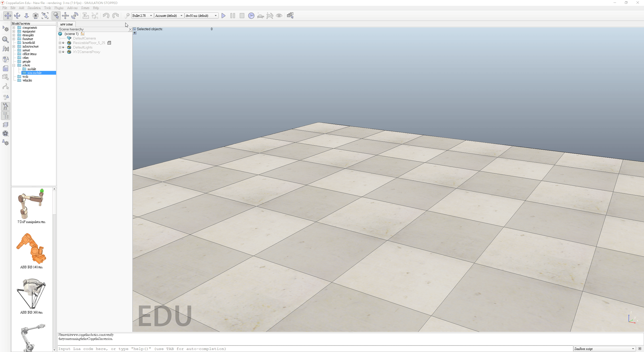
Task: Switch to the new scene tab
Action: point(66,24)
